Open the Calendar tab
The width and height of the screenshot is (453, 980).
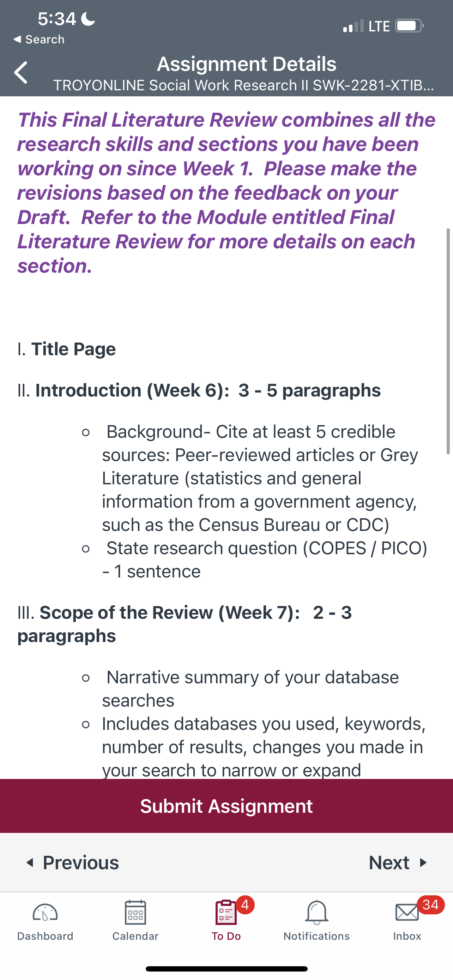click(135, 921)
